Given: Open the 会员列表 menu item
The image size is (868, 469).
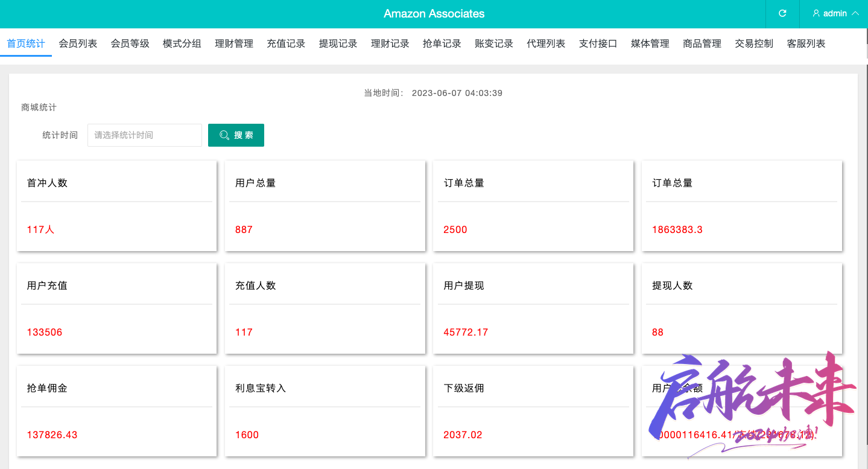Looking at the screenshot, I should point(78,43).
